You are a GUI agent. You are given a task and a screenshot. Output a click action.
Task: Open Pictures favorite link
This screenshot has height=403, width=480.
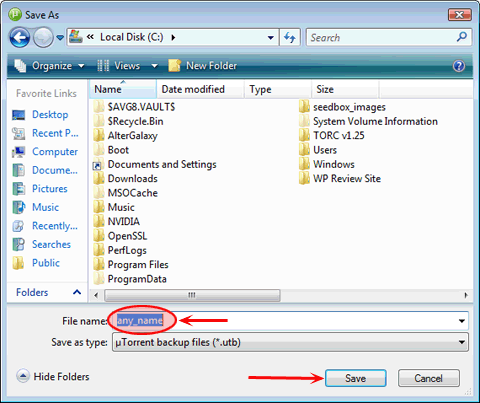(50, 189)
